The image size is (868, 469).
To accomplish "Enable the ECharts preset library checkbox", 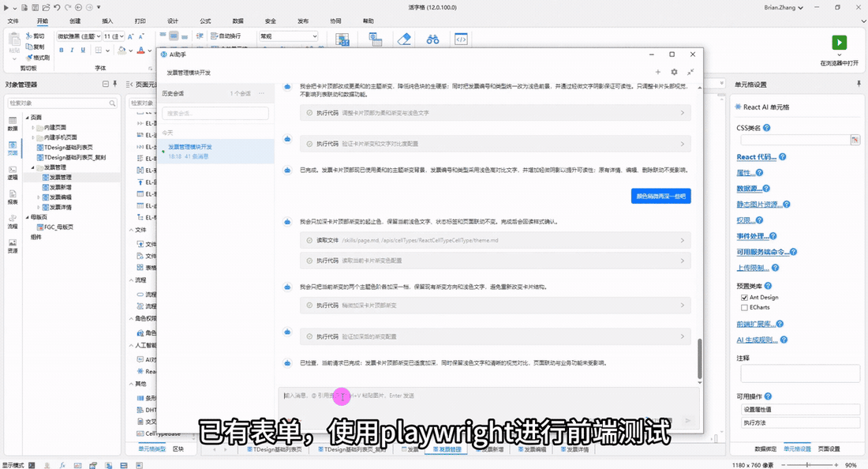I will click(745, 307).
